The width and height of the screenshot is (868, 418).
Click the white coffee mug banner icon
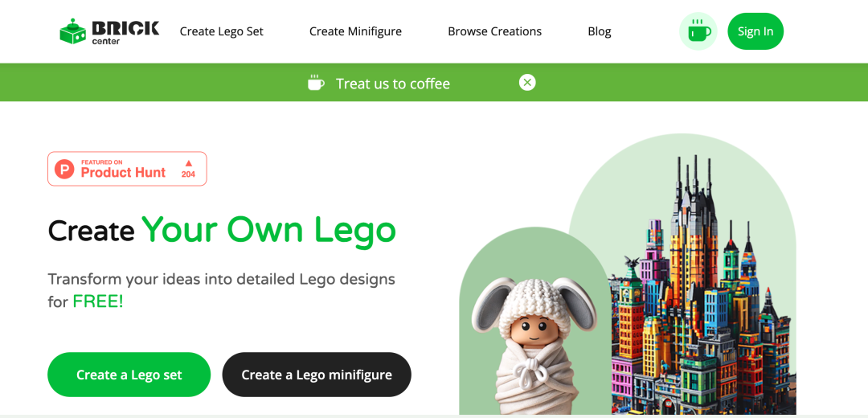(x=316, y=83)
